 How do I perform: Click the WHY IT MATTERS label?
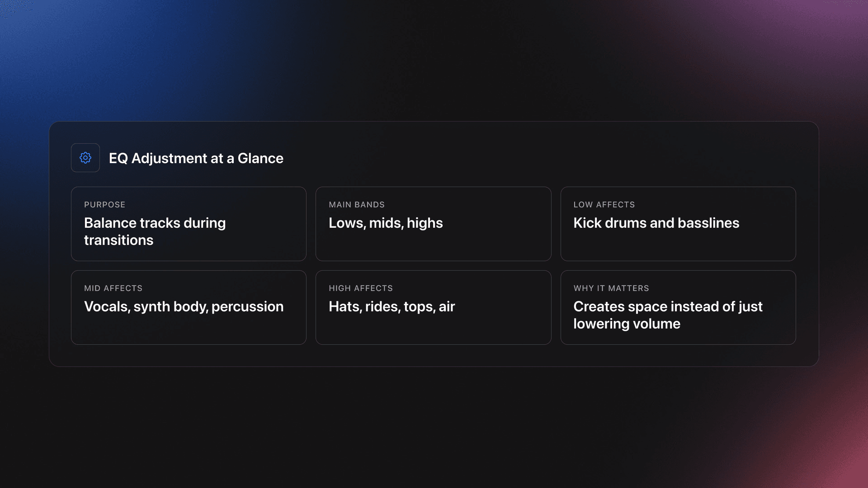coord(611,288)
